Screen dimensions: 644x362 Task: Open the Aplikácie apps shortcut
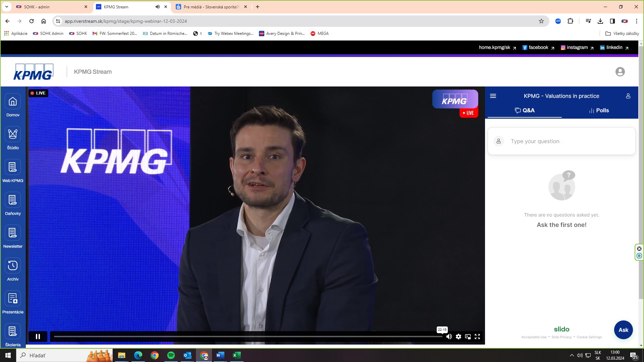click(16, 34)
